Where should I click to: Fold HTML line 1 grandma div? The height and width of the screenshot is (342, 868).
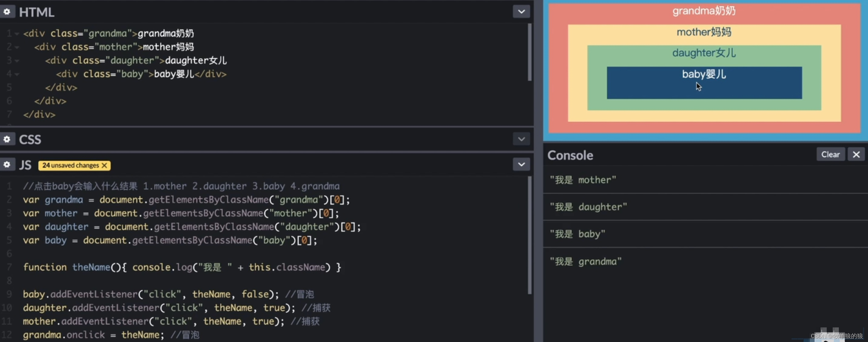tap(17, 34)
